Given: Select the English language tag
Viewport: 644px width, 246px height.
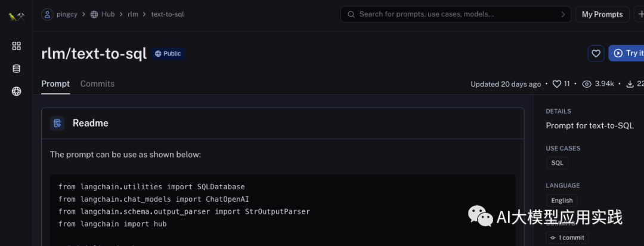Looking at the screenshot, I should pos(562,201).
